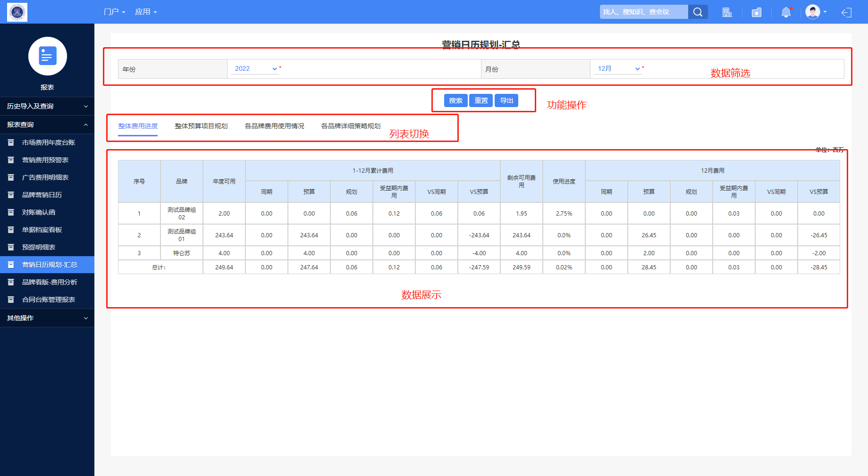Screen dimensions: 868x476
Task: Open the 月份 12月 dropdown
Action: coord(618,69)
